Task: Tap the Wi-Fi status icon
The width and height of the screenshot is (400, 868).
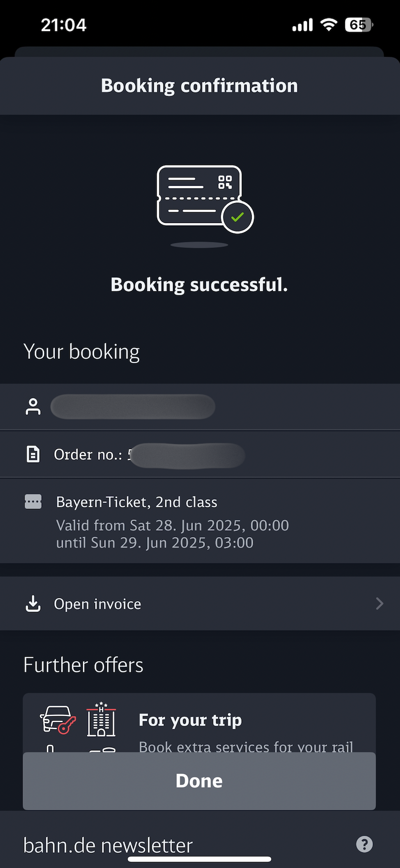Action: [329, 24]
